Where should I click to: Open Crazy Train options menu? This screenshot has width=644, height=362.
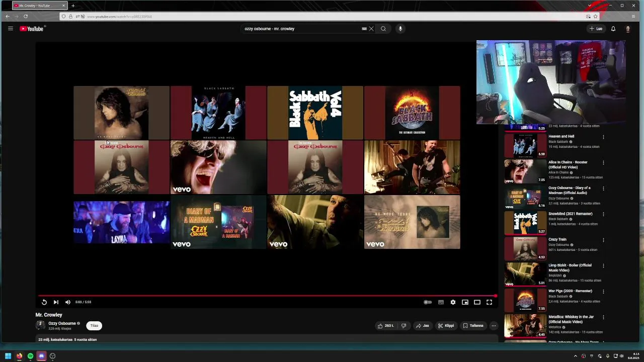pyautogui.click(x=603, y=240)
